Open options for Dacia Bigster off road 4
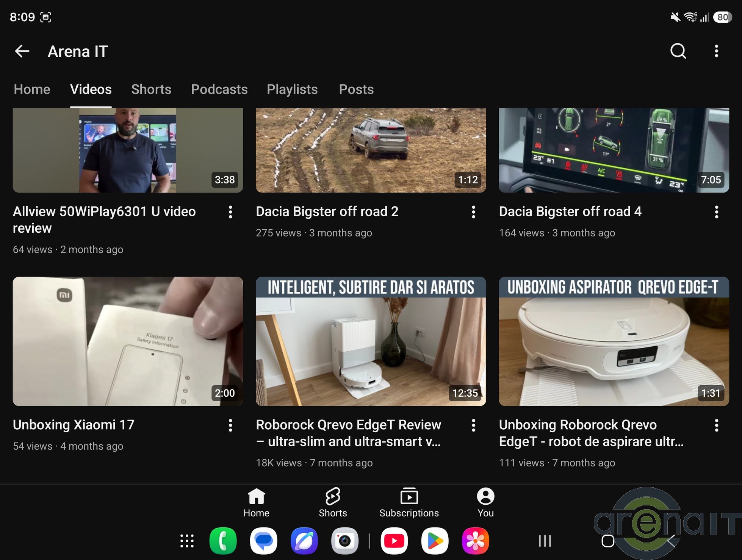Viewport: 742px width, 560px height. point(716,212)
